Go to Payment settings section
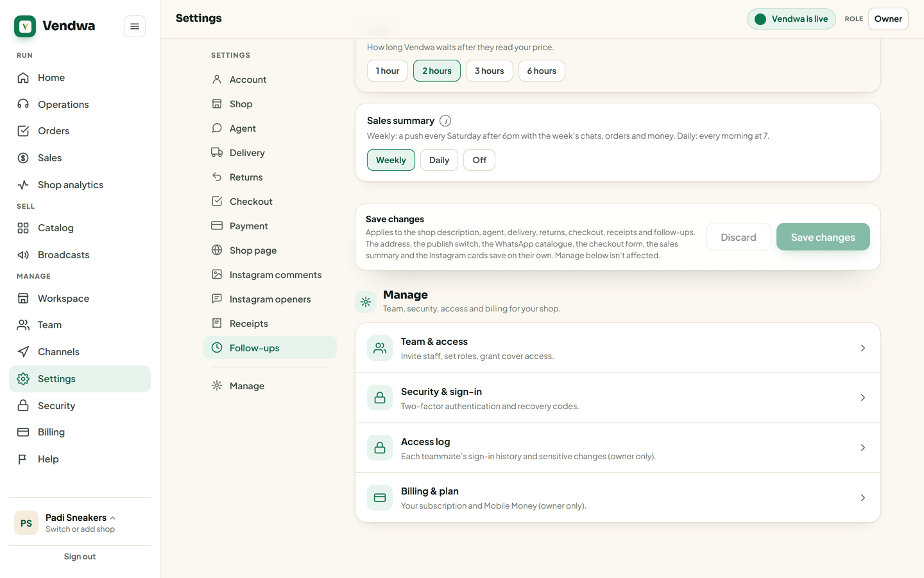Screen dimensions: 924x578 pos(270,226)
